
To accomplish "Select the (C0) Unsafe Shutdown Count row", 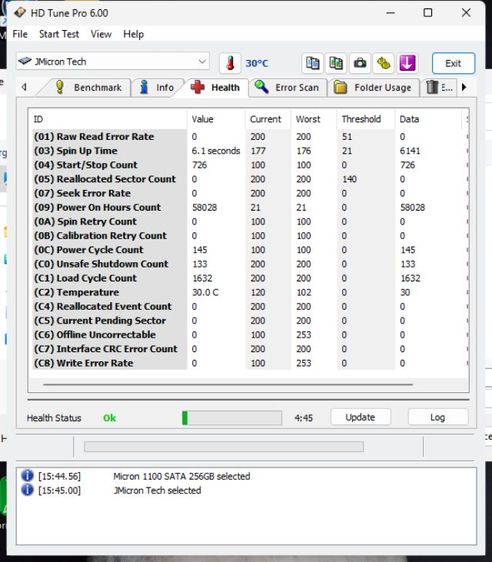I will pos(249,264).
